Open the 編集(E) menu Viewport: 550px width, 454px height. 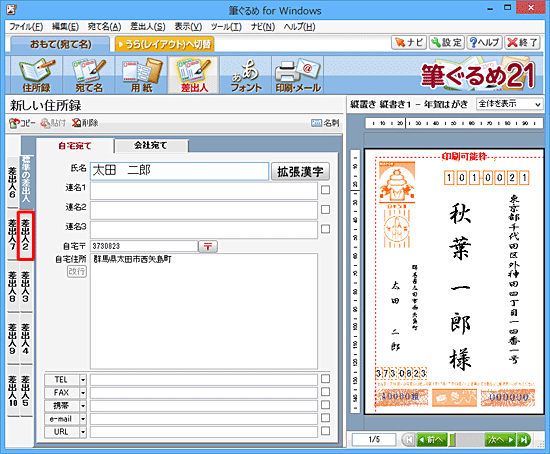[65, 27]
